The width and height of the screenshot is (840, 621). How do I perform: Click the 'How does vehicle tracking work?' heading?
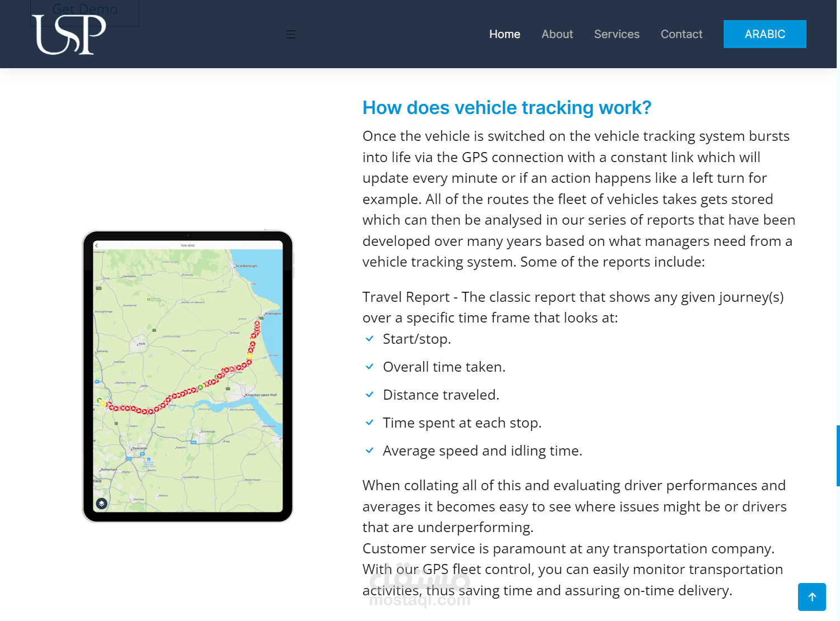pos(507,107)
